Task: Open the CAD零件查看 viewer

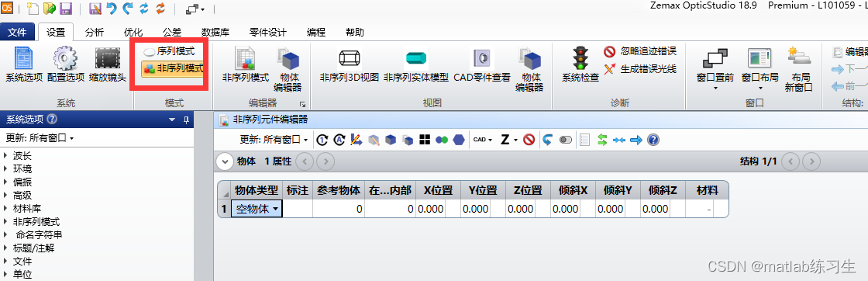Action: [x=481, y=65]
